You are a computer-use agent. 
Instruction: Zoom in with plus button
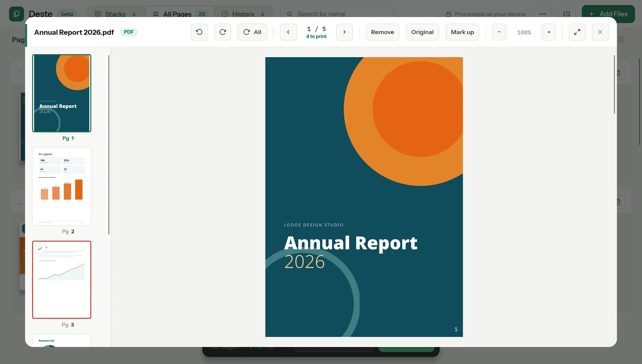pos(549,32)
